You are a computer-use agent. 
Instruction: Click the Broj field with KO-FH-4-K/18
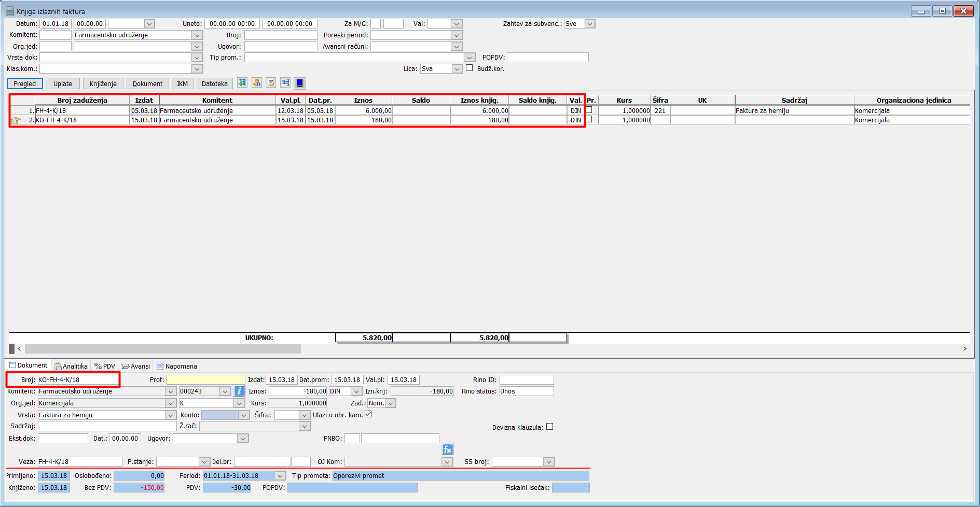(78, 380)
